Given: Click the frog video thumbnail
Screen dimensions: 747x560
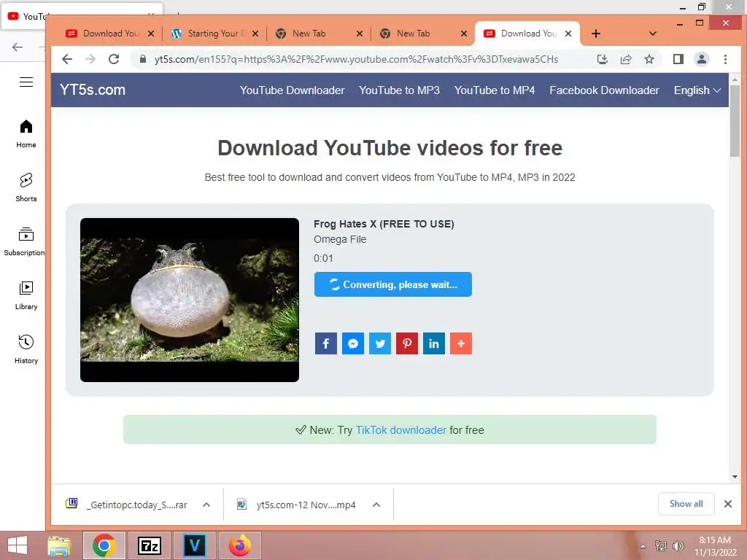Looking at the screenshot, I should (190, 300).
